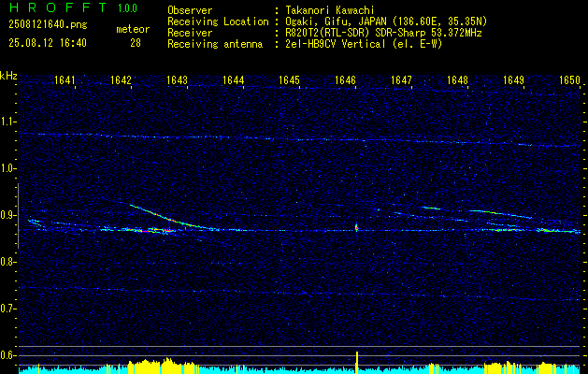Click the 1643 time axis label
588x374 pixels.
pyautogui.click(x=177, y=80)
